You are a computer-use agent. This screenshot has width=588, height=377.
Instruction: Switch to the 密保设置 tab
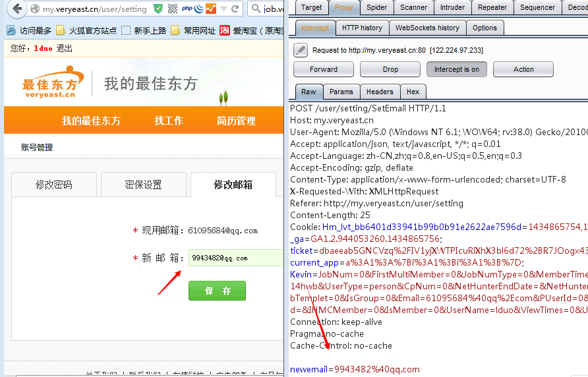pyautogui.click(x=144, y=185)
